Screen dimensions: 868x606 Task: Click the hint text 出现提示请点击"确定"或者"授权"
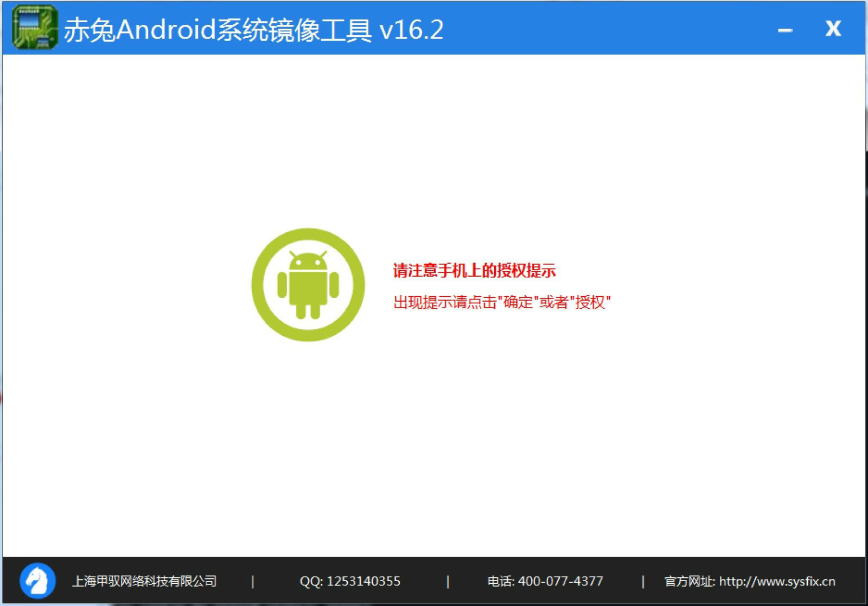coord(502,302)
